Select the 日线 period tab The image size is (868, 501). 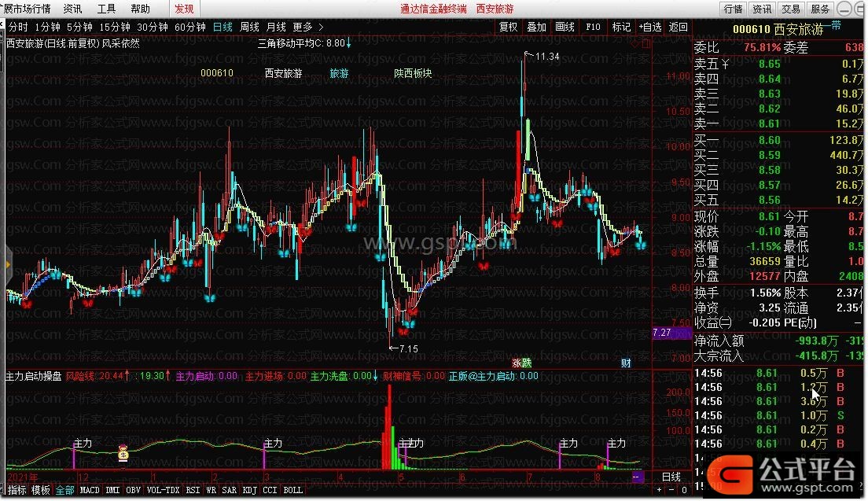click(x=223, y=27)
